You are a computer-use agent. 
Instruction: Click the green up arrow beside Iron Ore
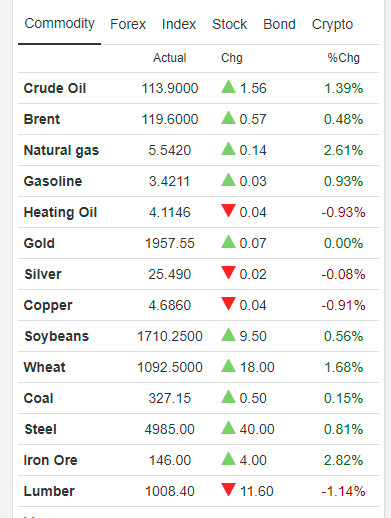[228, 459]
